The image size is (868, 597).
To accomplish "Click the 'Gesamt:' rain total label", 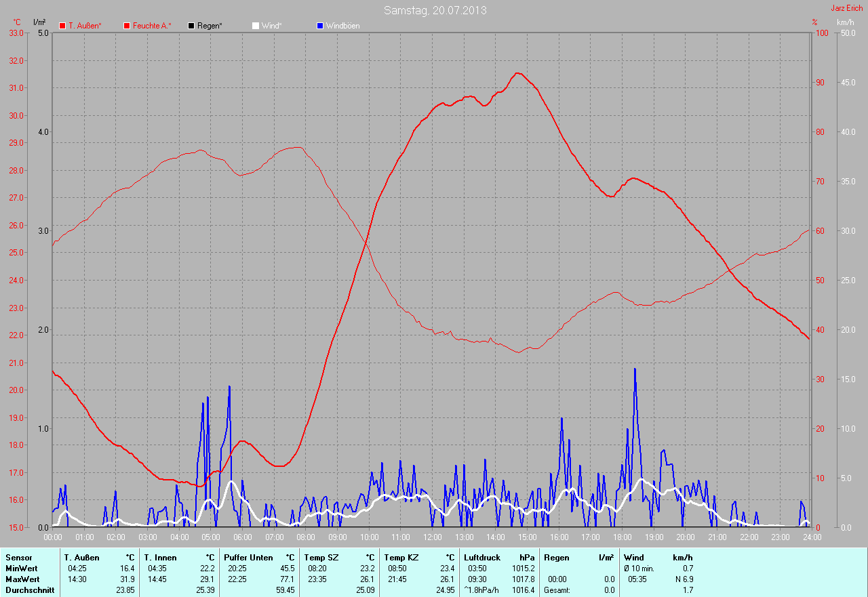I will point(557,590).
